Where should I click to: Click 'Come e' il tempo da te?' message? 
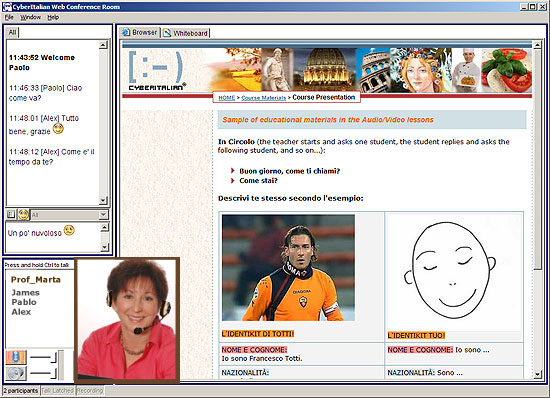(51, 157)
